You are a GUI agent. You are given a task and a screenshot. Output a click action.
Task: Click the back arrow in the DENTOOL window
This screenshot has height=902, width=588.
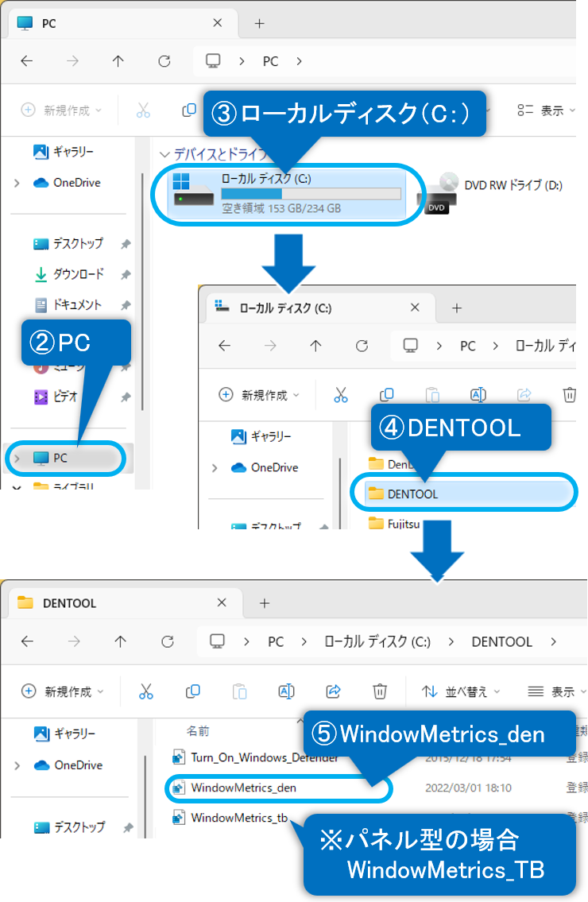(27, 641)
